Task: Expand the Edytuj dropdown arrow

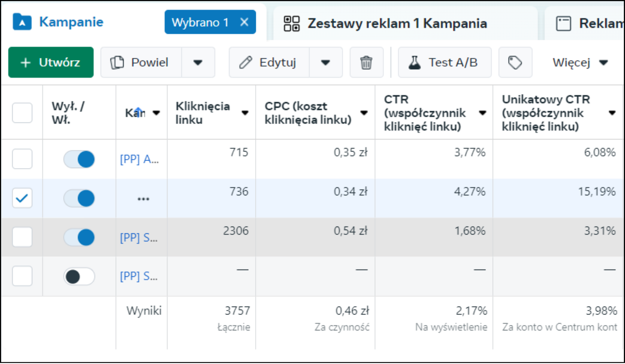Action: [326, 62]
